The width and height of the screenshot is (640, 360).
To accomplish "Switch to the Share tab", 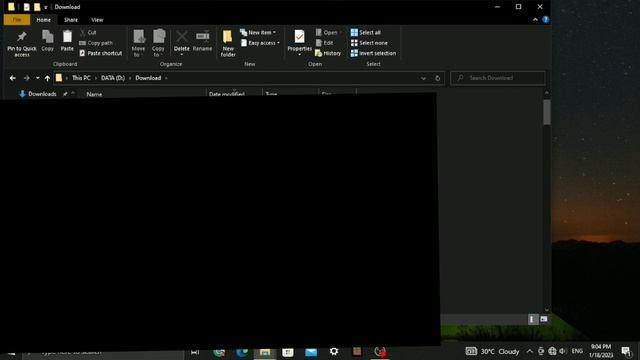I will pos(71,20).
